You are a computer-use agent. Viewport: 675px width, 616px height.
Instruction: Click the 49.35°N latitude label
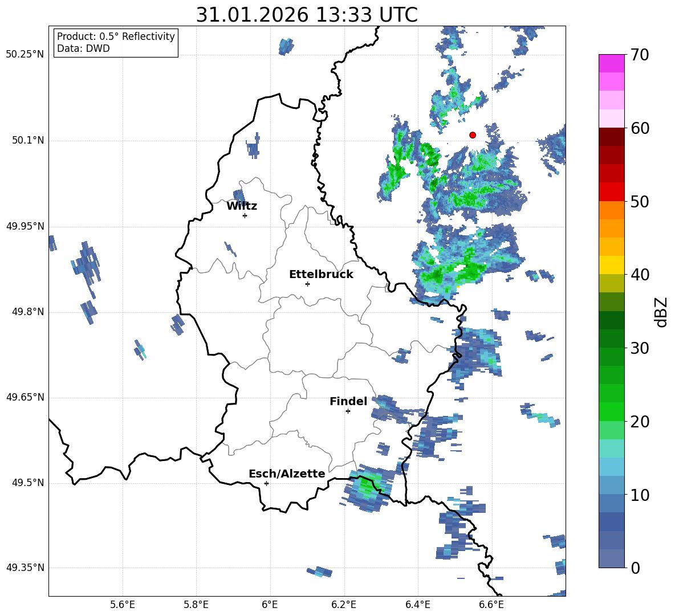[x=25, y=568]
